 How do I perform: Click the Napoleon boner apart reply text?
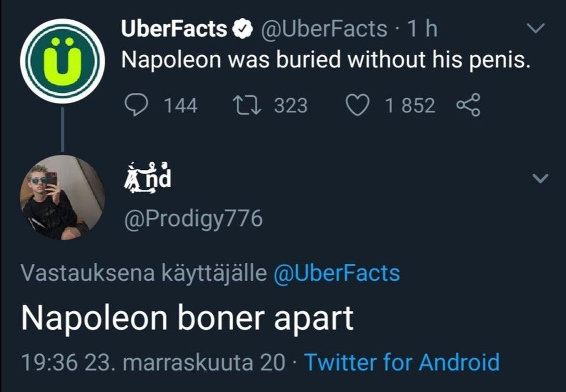point(187,319)
